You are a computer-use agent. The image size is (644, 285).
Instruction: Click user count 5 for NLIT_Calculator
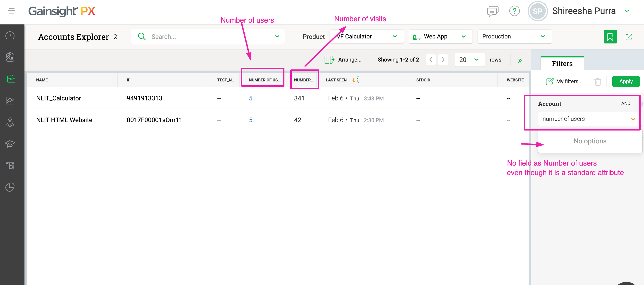250,98
